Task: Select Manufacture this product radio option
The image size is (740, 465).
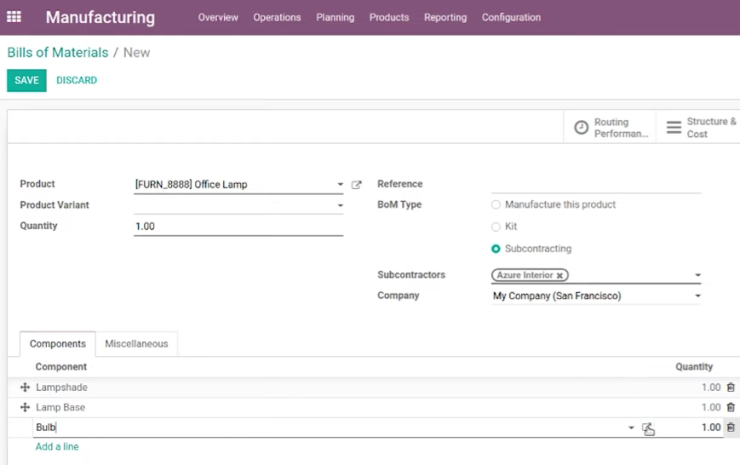Action: pos(496,204)
